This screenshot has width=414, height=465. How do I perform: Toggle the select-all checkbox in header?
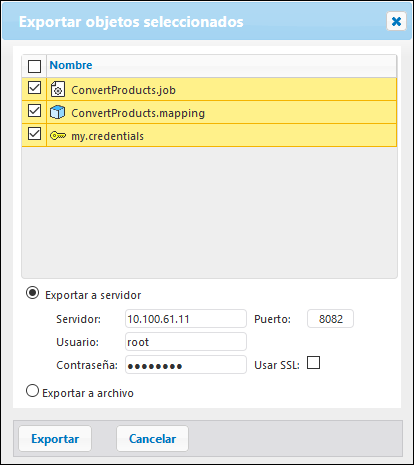point(34,66)
